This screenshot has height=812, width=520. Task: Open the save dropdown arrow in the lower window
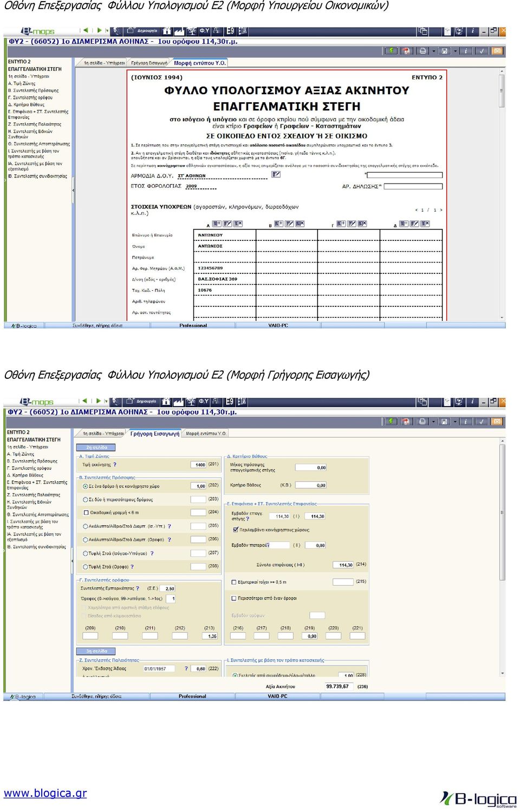455,422
